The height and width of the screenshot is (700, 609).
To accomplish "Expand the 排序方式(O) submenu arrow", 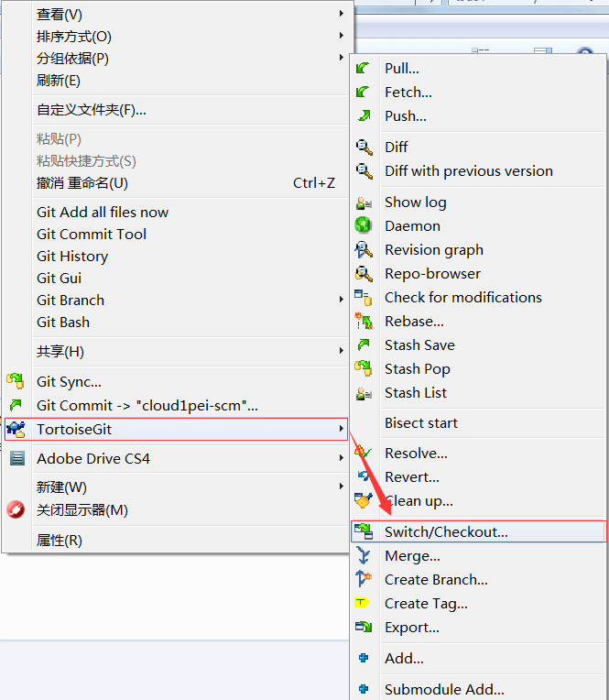I will [x=342, y=35].
